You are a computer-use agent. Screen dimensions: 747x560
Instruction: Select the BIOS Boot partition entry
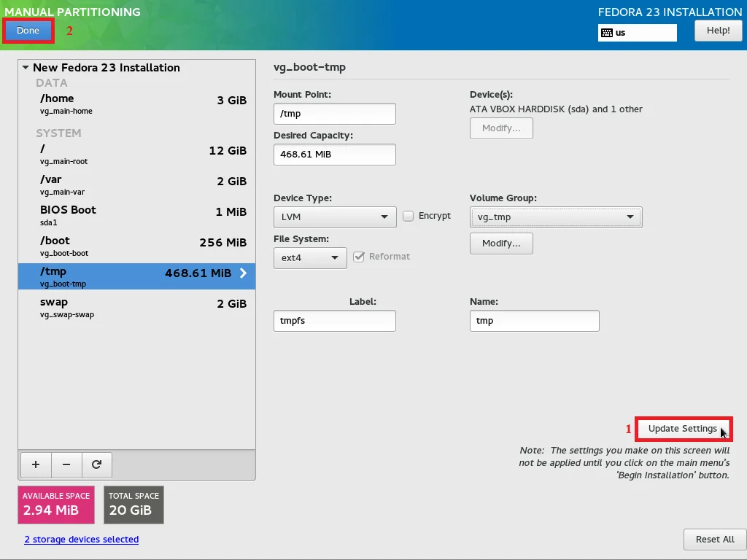point(136,215)
